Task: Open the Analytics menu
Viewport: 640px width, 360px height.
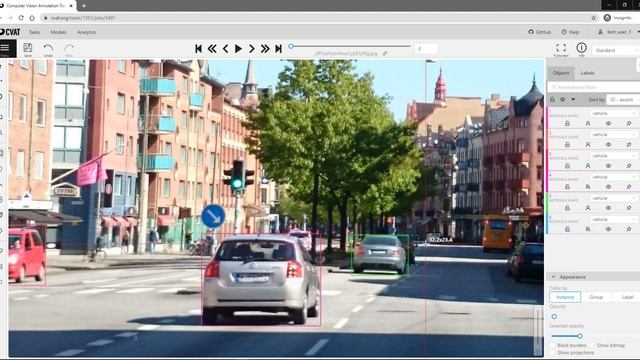Action: click(87, 32)
